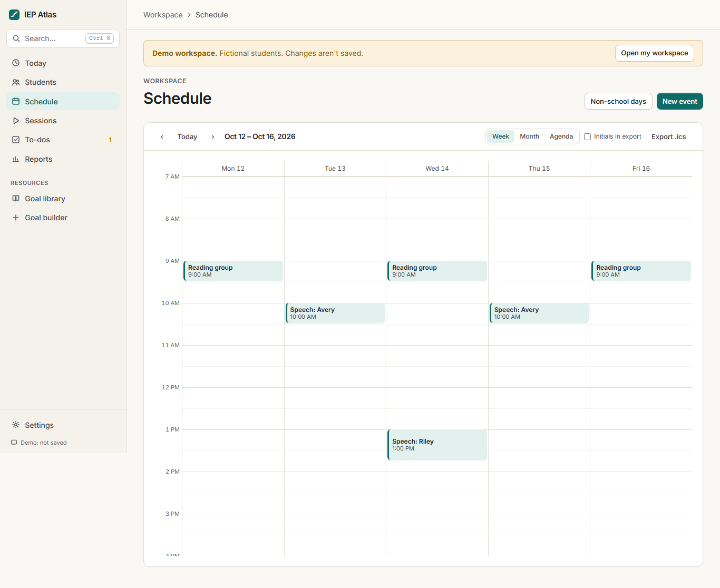
Task: Open Friday's Reading group event
Action: [641, 271]
